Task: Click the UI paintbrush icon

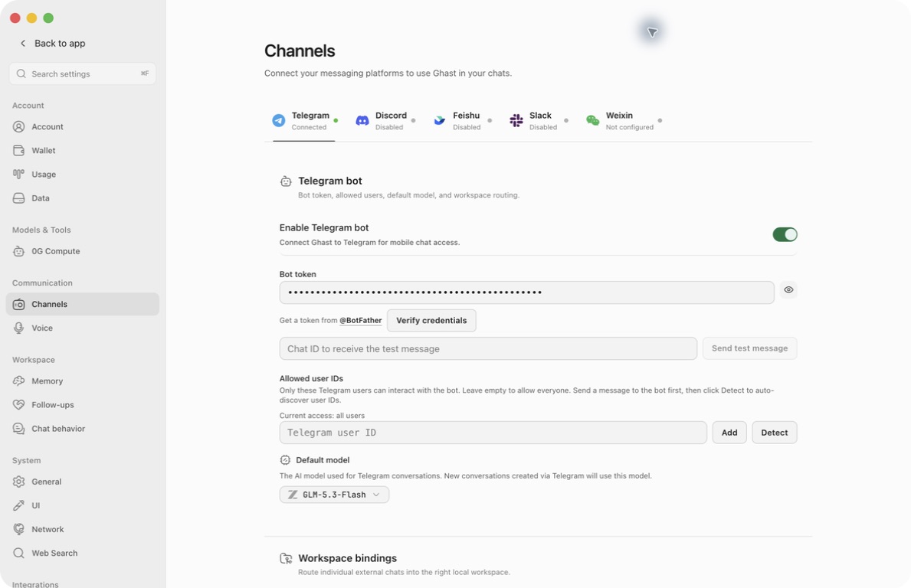Action: [x=18, y=505]
